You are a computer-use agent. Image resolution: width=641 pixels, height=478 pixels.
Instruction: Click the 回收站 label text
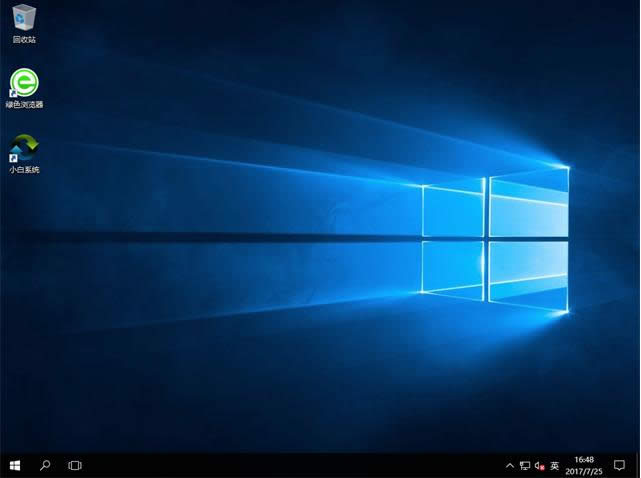click(24, 39)
